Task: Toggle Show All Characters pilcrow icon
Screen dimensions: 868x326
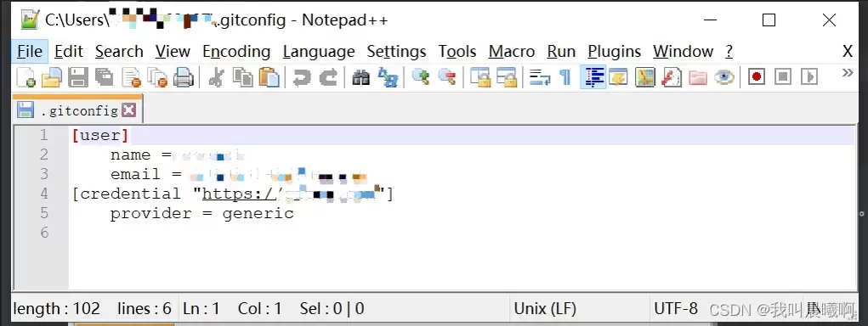Action: click(565, 77)
